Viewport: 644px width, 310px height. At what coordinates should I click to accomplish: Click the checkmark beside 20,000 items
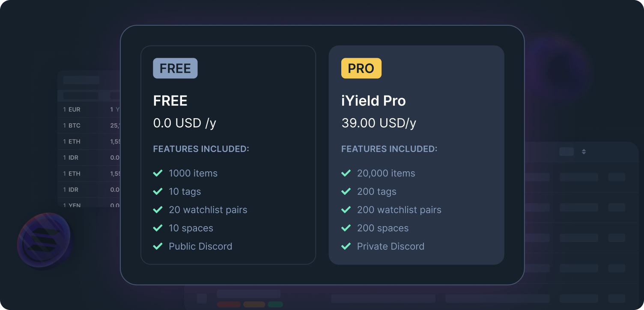point(346,173)
